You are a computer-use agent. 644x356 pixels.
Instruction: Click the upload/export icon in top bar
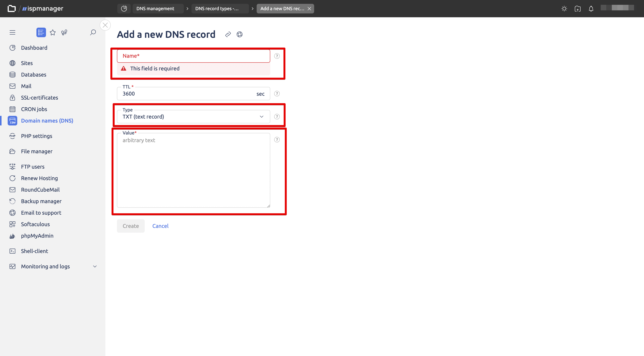pos(577,8)
